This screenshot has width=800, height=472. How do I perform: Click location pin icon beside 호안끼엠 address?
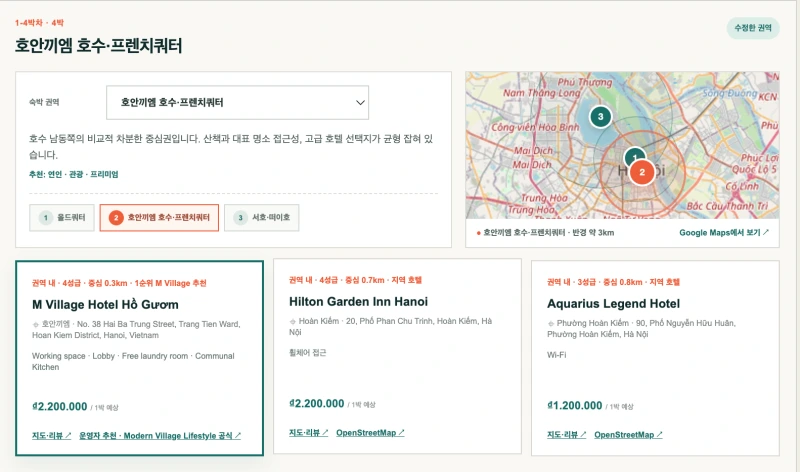point(35,325)
